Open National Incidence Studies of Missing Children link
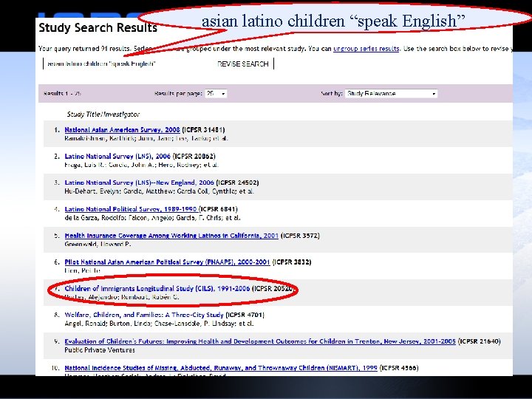Screen dimensions: 532x399 [221, 368]
